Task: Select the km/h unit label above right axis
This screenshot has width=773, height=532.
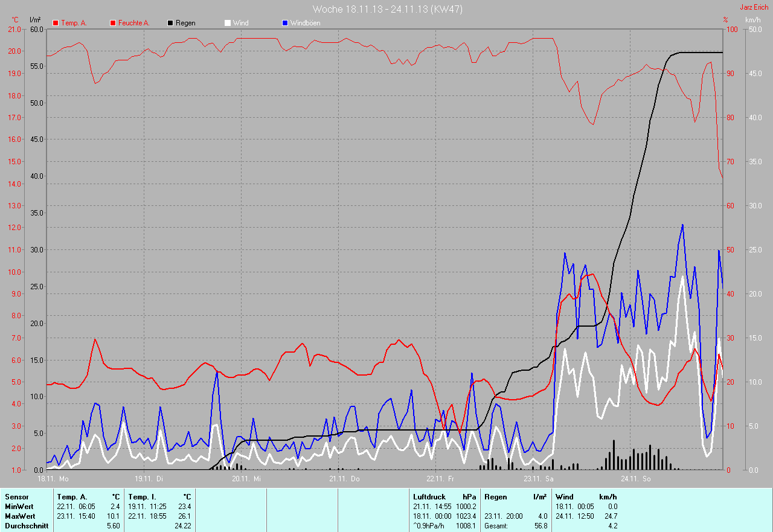Action: point(752,20)
